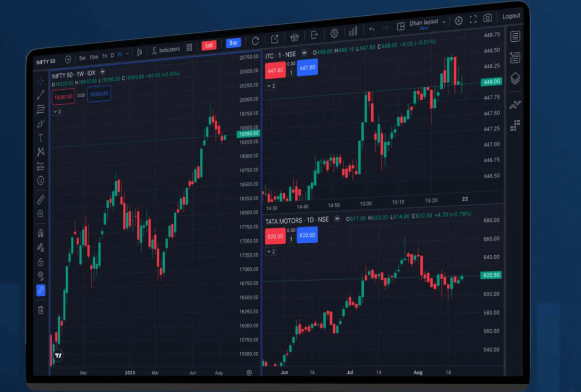This screenshot has width=581, height=392.
Task: Click TATA MOTORS buy price 620.50 blue button
Action: [x=307, y=235]
